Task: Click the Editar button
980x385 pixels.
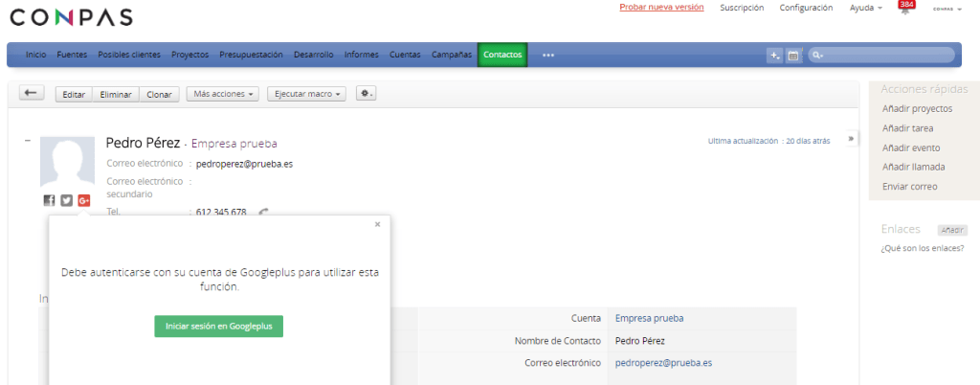Action: (74, 95)
